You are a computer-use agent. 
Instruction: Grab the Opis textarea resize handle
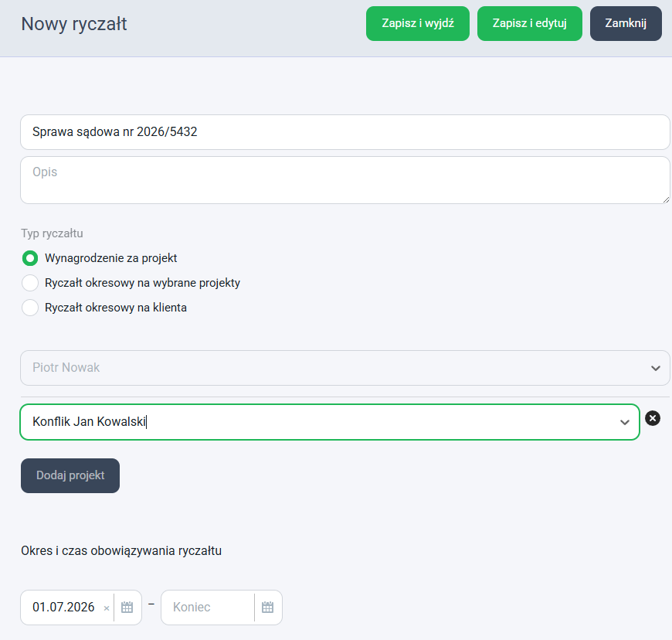(x=666, y=199)
